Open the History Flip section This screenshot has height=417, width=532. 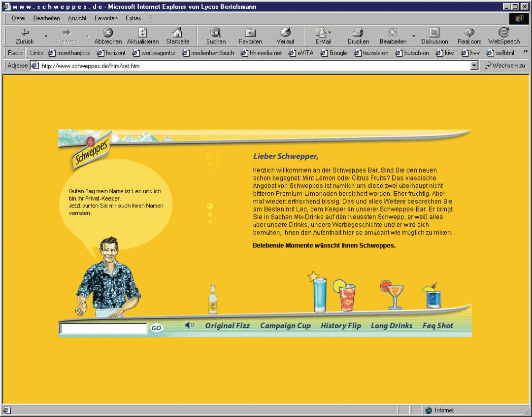[x=341, y=326]
